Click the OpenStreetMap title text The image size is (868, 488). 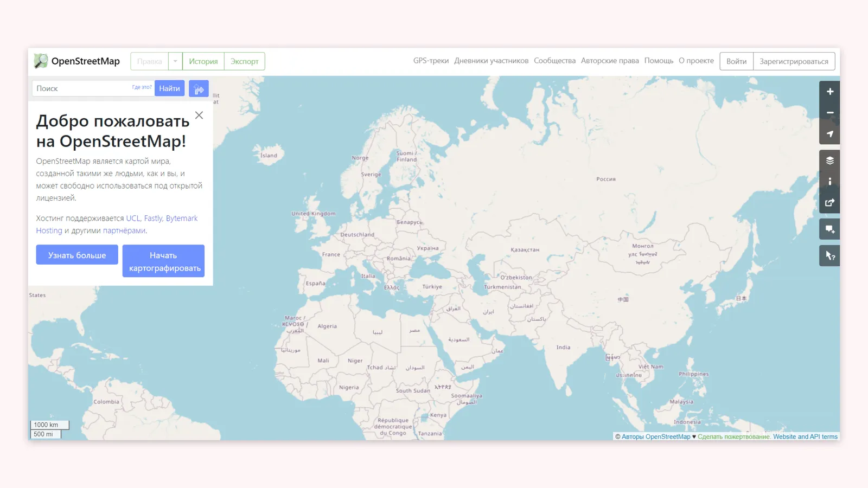86,61
